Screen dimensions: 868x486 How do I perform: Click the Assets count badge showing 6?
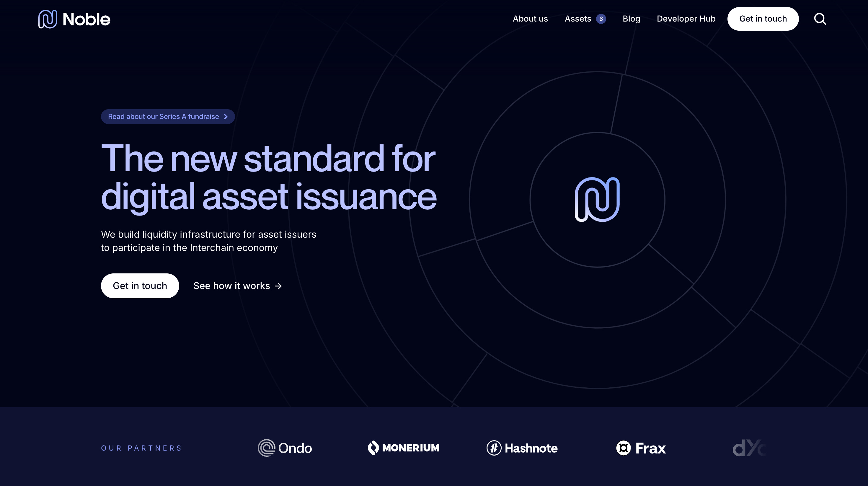tap(601, 19)
